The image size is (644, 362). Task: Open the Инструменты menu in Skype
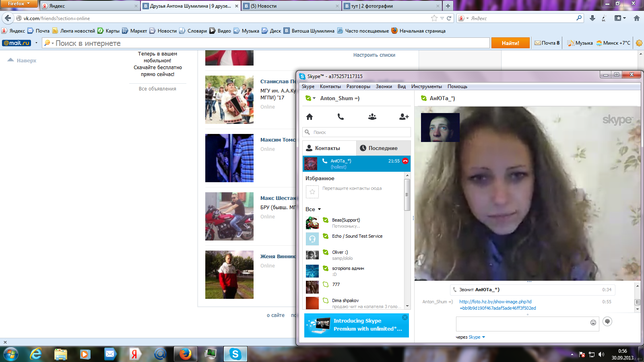(x=426, y=86)
